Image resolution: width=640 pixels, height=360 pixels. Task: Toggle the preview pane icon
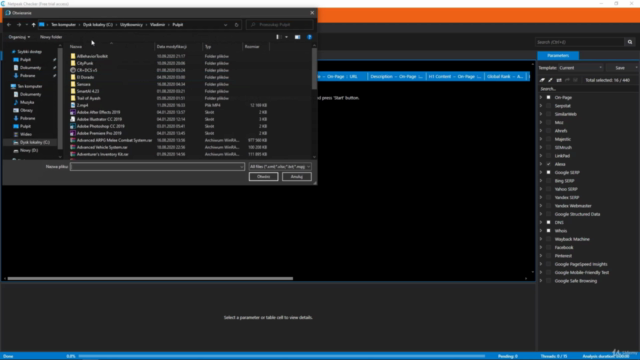coord(298,37)
